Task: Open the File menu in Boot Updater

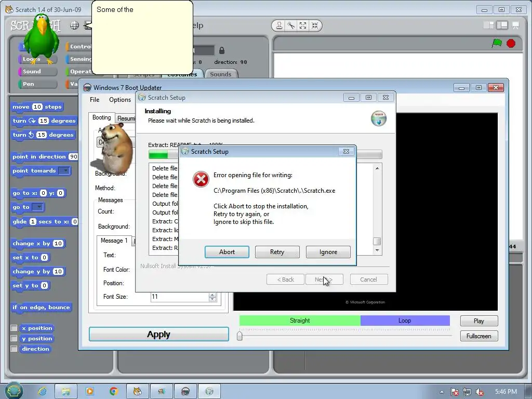Action: pyautogui.click(x=95, y=99)
